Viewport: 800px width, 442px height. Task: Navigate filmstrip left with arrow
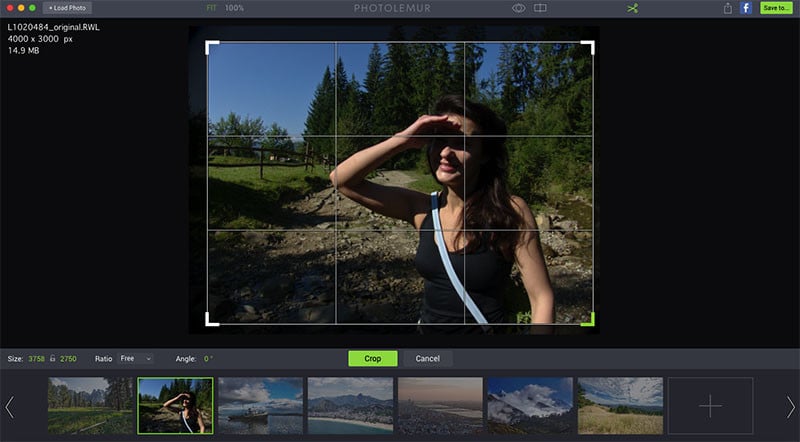tap(9, 407)
